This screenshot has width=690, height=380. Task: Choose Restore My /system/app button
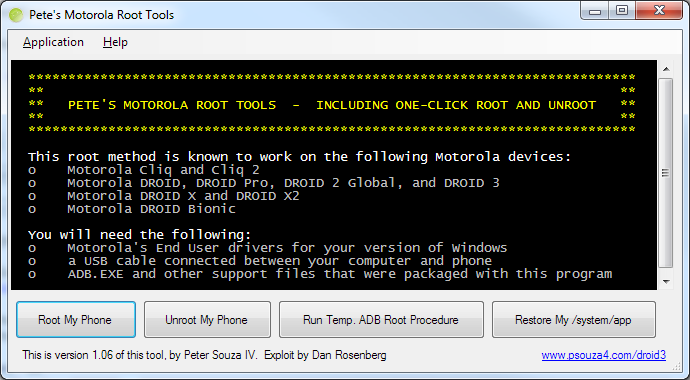573,320
